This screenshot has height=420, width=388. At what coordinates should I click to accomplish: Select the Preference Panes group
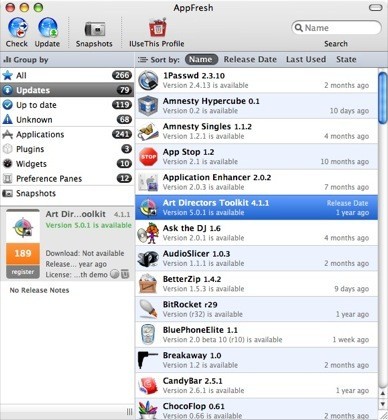pos(67,178)
